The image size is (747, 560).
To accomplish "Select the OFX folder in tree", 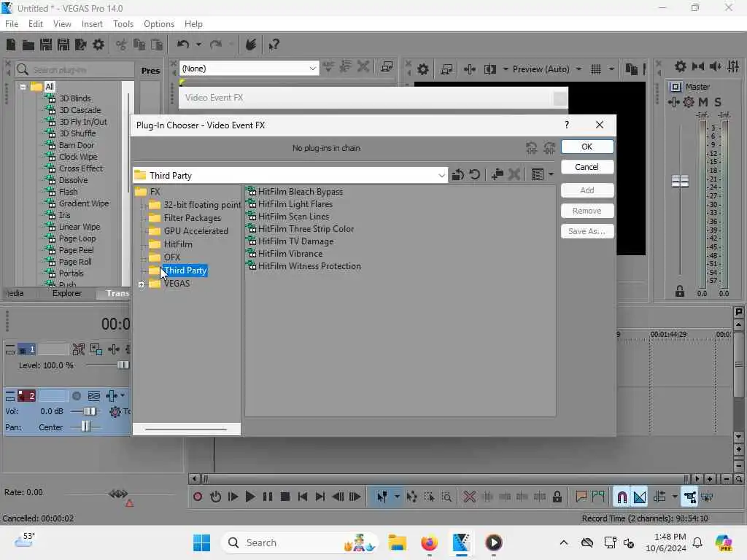I will pos(171,257).
